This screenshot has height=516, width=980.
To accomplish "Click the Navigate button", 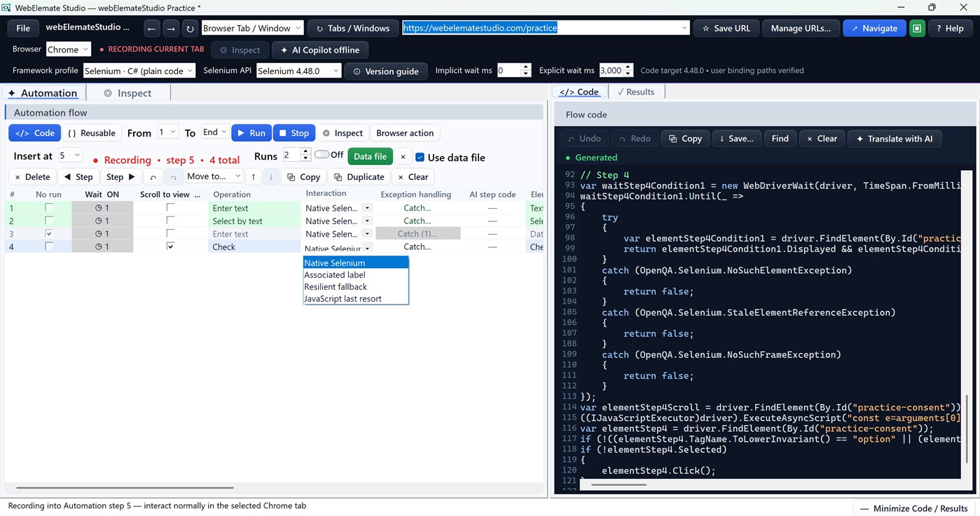I will click(874, 28).
